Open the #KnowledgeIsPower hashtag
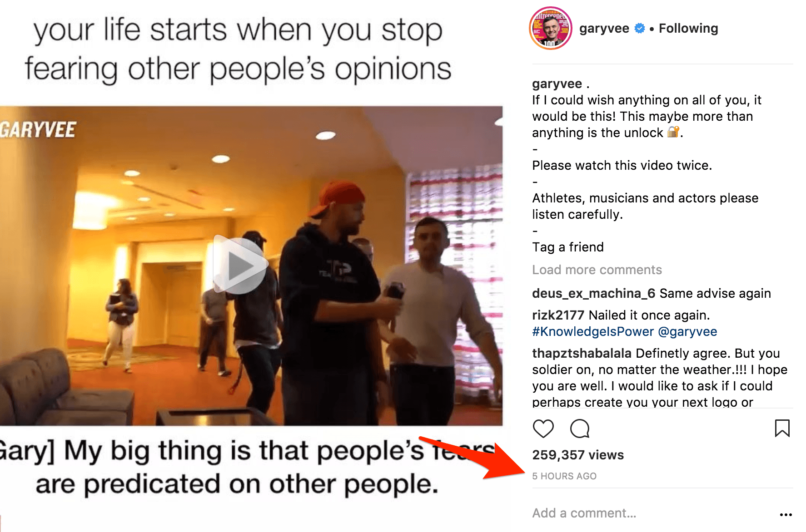The height and width of the screenshot is (532, 806). tap(593, 331)
